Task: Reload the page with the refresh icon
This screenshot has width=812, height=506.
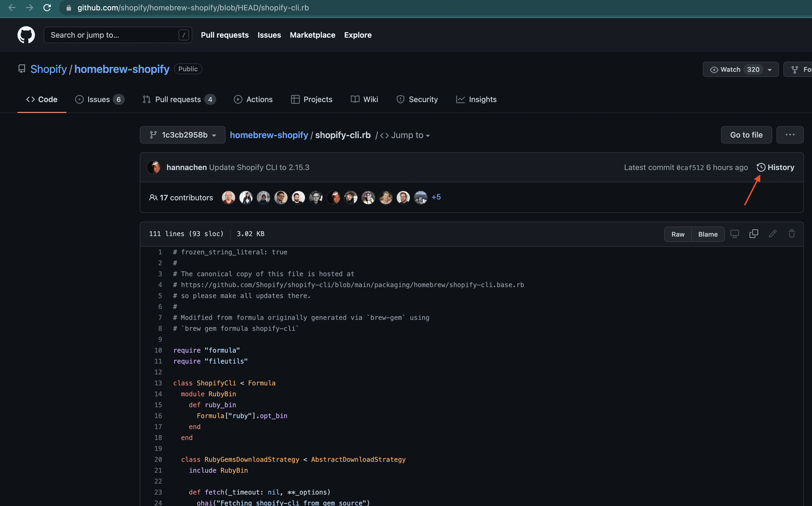Action: 47,8
